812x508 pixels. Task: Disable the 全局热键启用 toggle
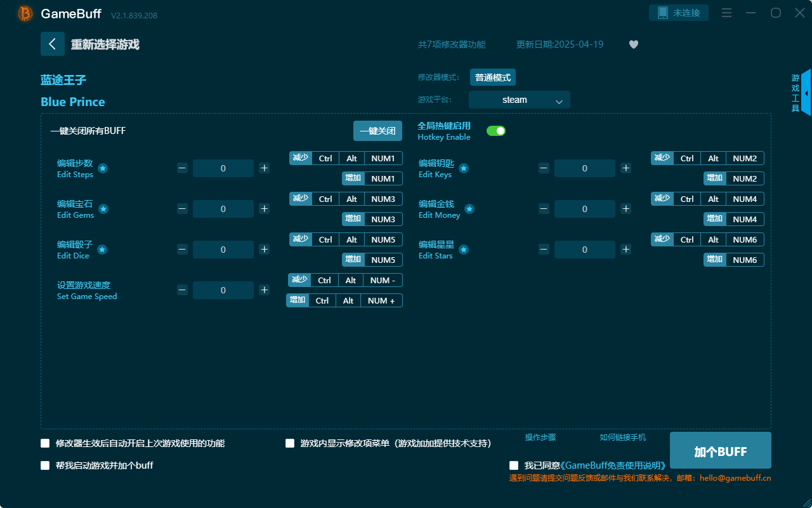(x=496, y=130)
